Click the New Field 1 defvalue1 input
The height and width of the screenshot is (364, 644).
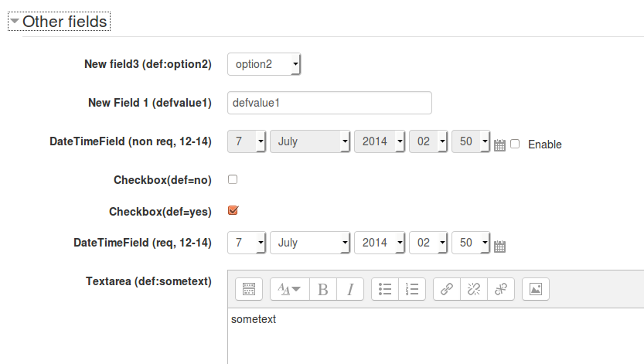click(x=329, y=103)
